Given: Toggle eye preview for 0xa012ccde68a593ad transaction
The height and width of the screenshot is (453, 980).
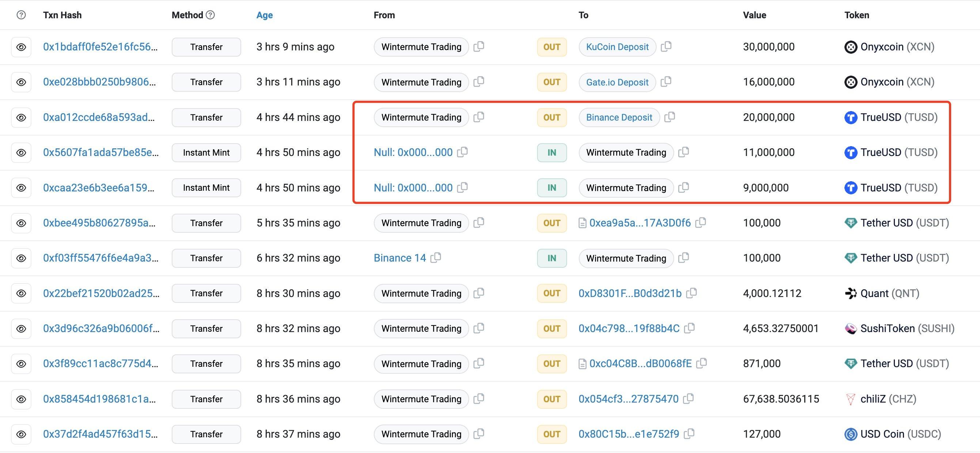Looking at the screenshot, I should [x=21, y=117].
